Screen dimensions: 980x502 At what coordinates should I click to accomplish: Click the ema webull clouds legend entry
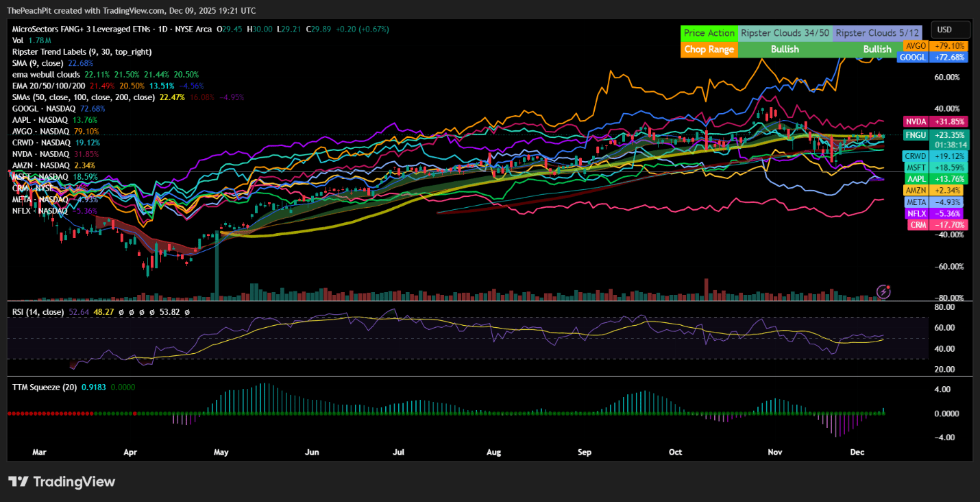(45, 74)
